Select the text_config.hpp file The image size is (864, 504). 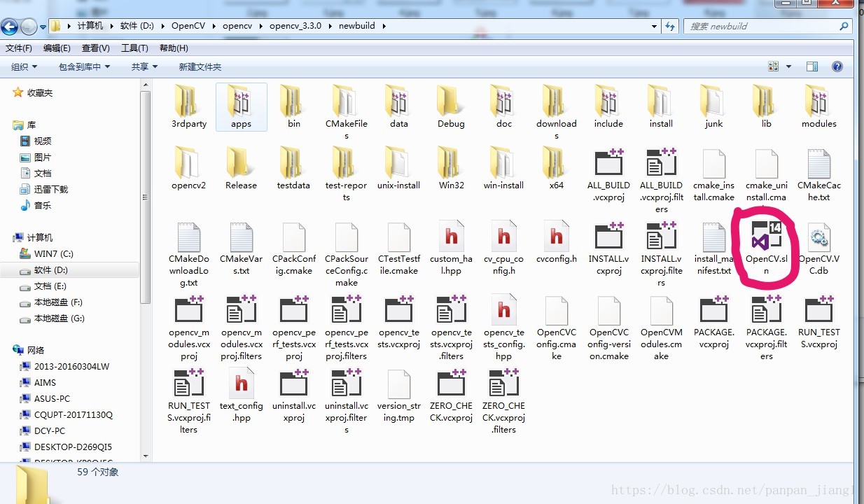point(241,396)
